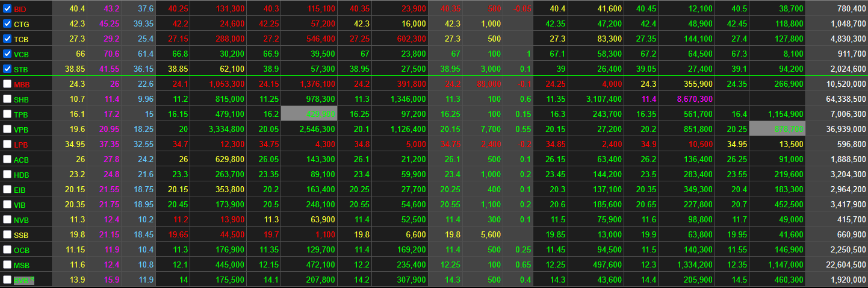Select the MSB ticker symbol
Viewport: 868px width, 288px height.
[x=21, y=266]
